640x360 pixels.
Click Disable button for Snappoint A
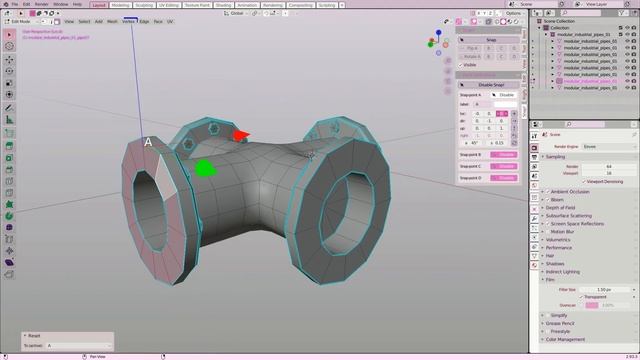(504, 95)
